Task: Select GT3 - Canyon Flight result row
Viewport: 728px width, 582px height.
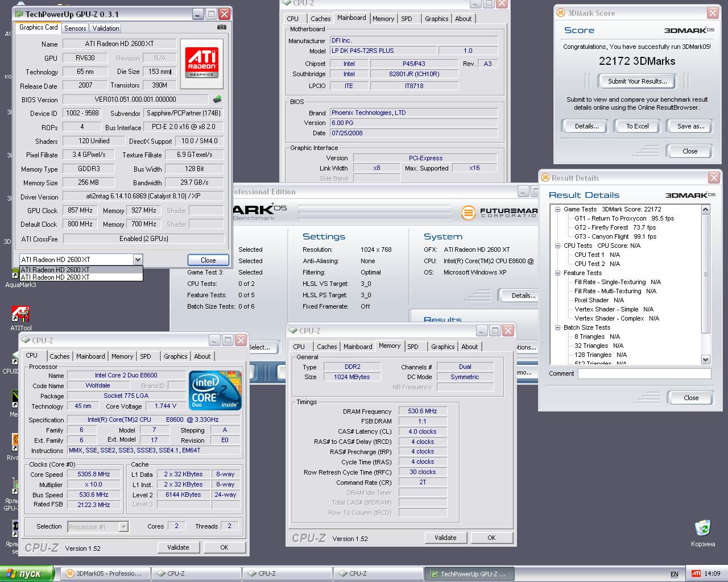Action: [x=615, y=236]
